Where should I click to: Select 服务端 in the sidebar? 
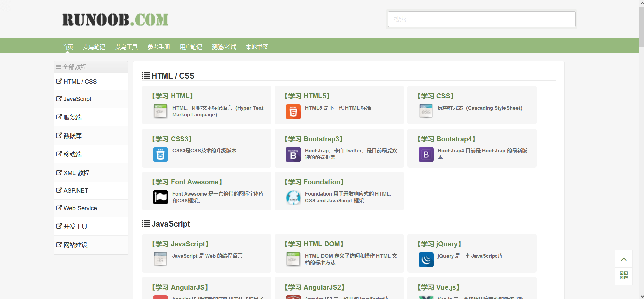pyautogui.click(x=91, y=117)
